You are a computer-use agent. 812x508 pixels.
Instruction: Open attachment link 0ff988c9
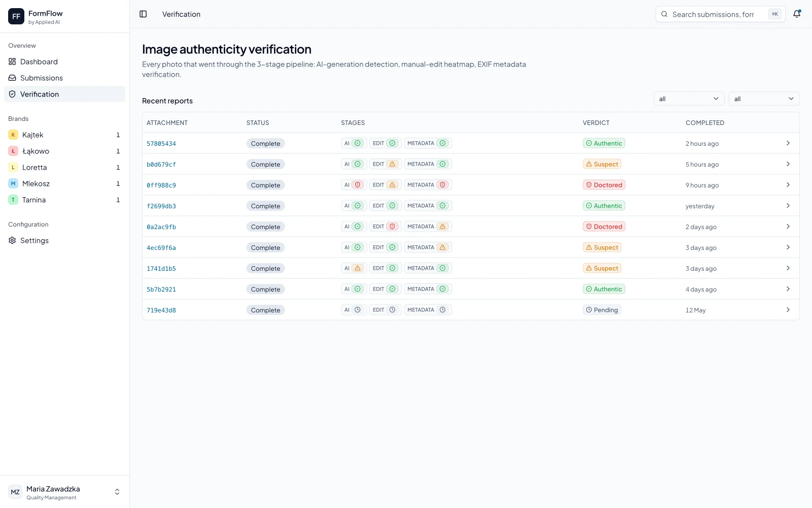pos(161,185)
